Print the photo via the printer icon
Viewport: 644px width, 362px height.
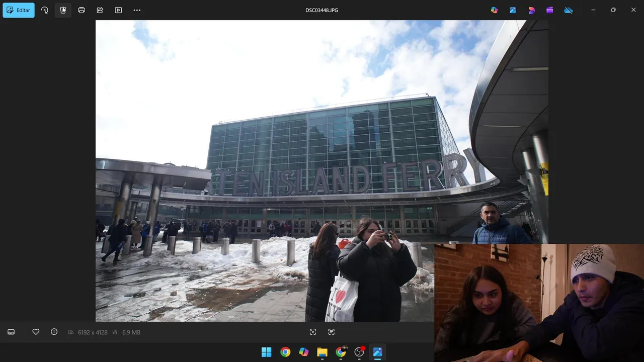point(82,10)
